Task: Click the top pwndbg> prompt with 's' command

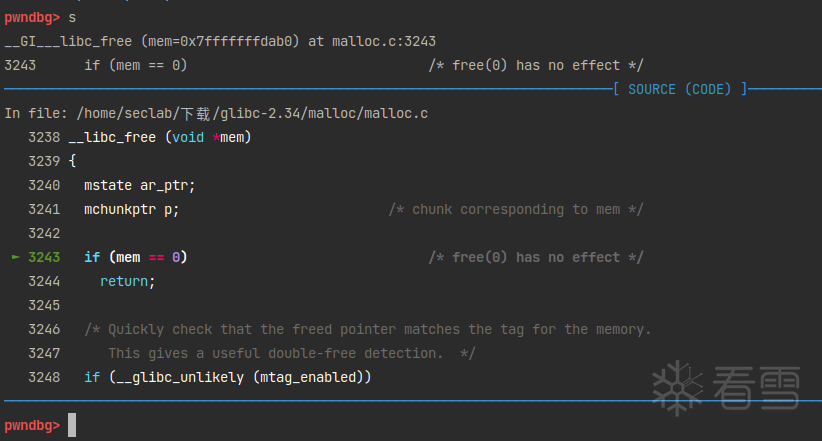Action: [40, 18]
